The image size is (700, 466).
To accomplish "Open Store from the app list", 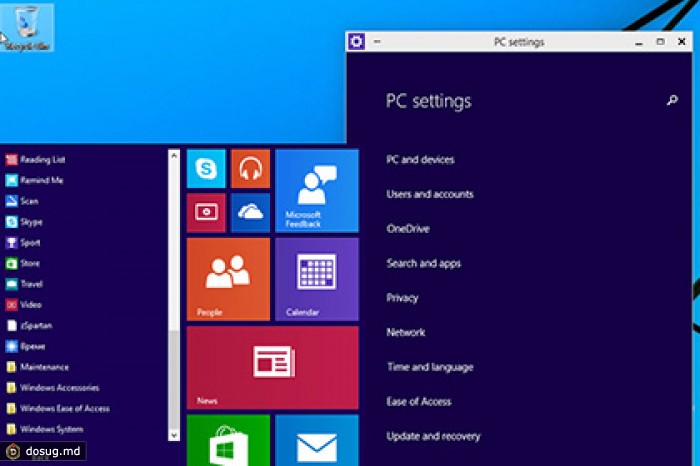I will pyautogui.click(x=23, y=263).
